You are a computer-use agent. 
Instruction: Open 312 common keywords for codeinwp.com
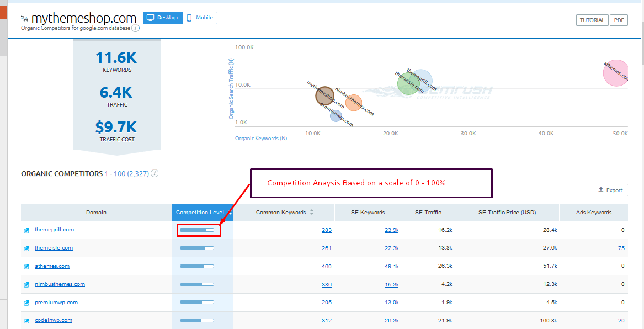(x=327, y=320)
